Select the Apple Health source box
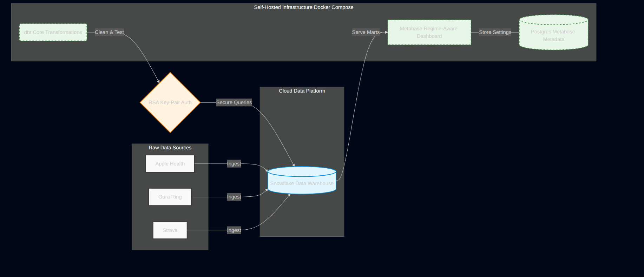Screen dimensions: 644x277 point(170,164)
